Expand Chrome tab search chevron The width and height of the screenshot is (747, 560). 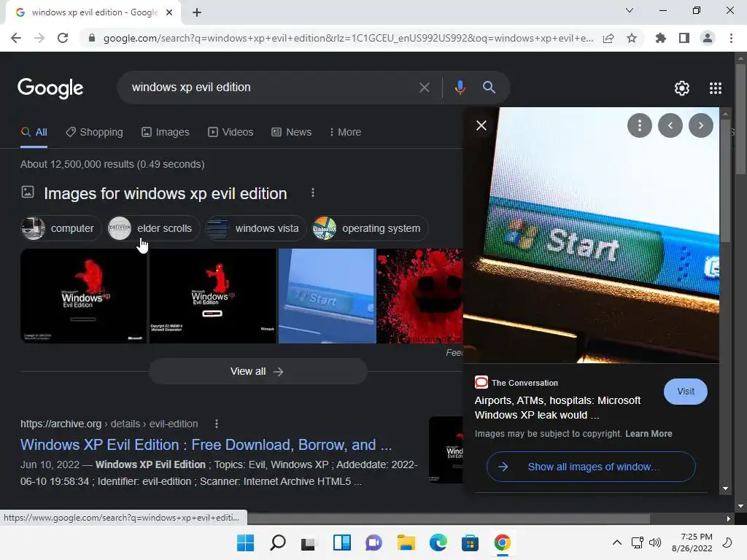click(630, 10)
